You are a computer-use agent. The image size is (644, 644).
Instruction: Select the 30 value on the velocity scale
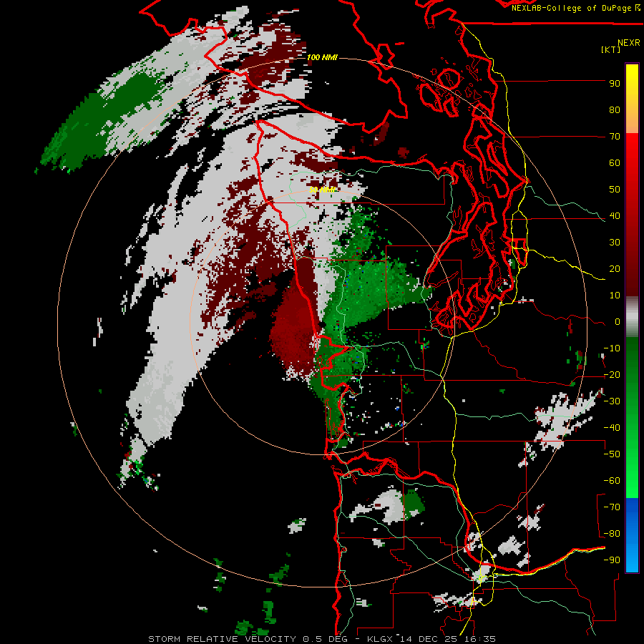[615, 243]
